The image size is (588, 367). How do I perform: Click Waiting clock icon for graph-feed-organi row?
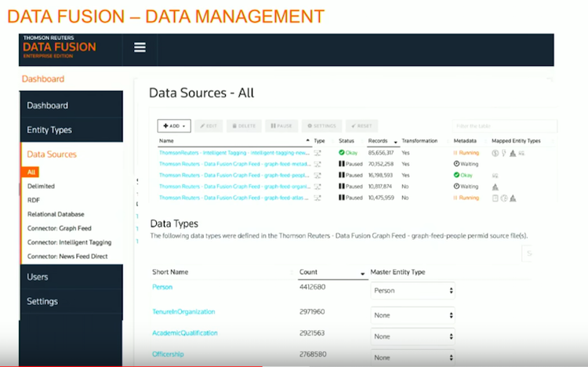[x=456, y=186]
